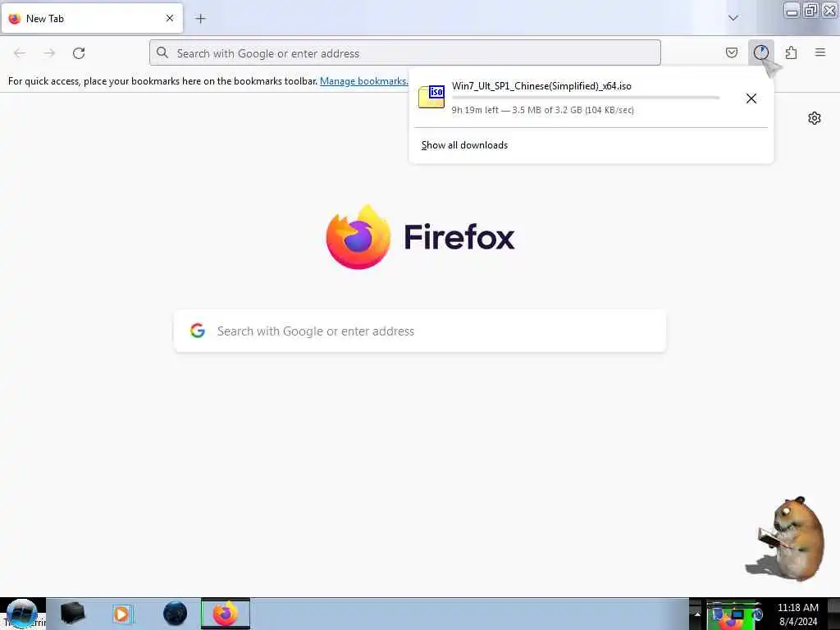Click the Firefox taskbar button
840x630 pixels.
[x=226, y=614]
